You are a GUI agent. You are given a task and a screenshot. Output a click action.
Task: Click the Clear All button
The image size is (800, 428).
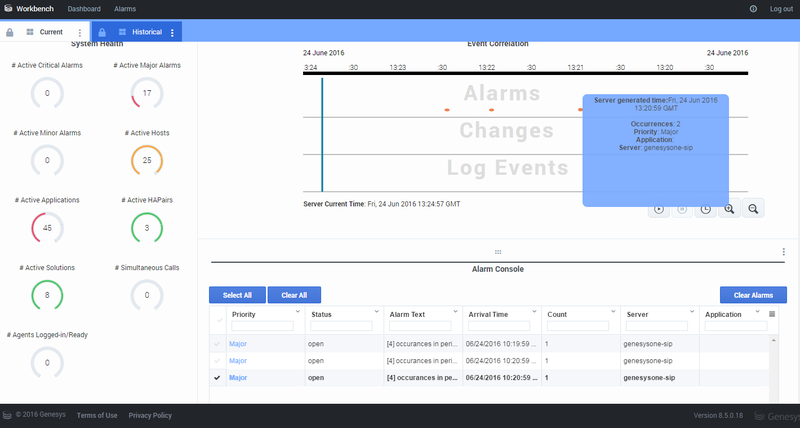click(294, 295)
